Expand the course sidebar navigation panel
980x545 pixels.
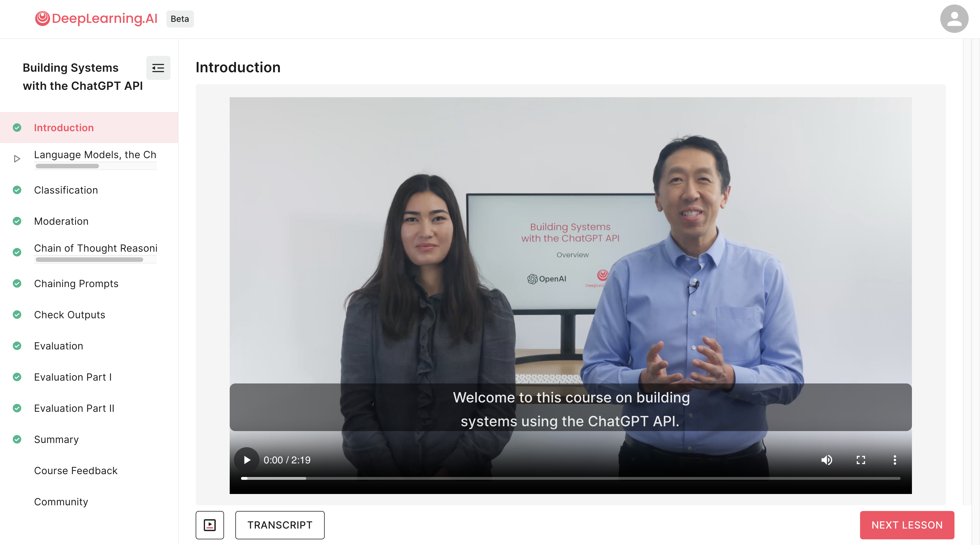(x=159, y=67)
